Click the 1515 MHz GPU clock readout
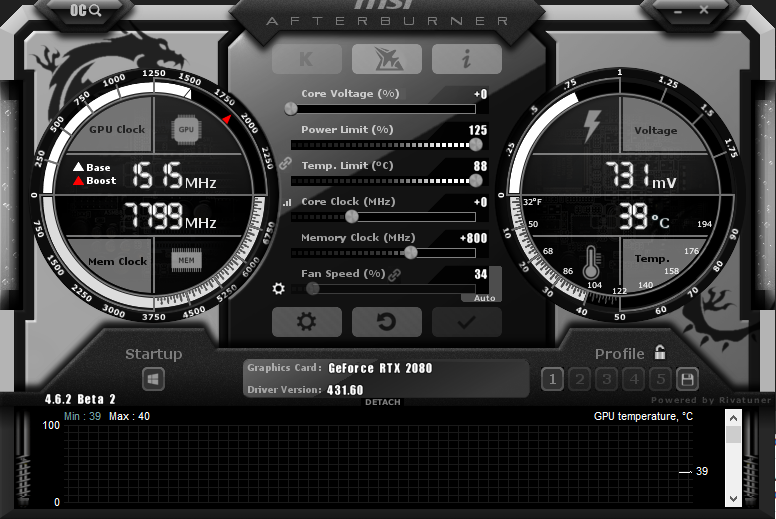The image size is (776, 519). tap(174, 175)
